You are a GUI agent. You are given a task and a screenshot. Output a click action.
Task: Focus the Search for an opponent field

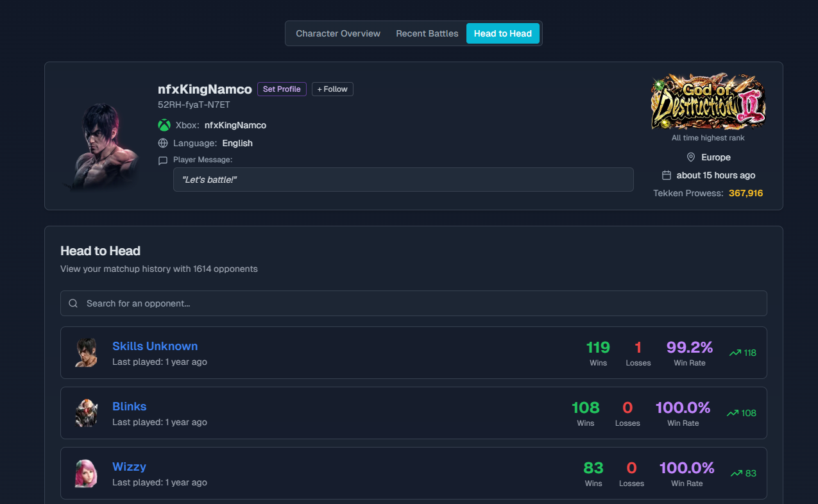[414, 303]
